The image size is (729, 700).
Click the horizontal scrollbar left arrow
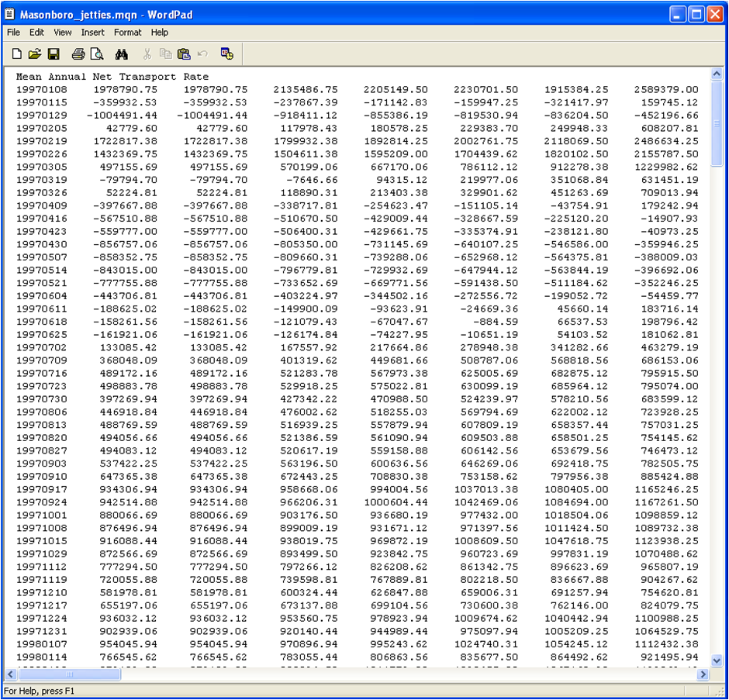click(11, 674)
